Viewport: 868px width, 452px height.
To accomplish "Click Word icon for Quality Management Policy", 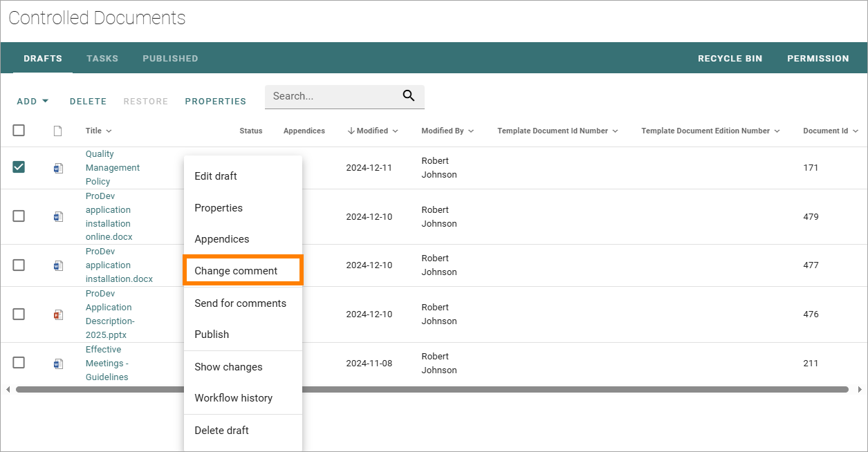I will [58, 168].
